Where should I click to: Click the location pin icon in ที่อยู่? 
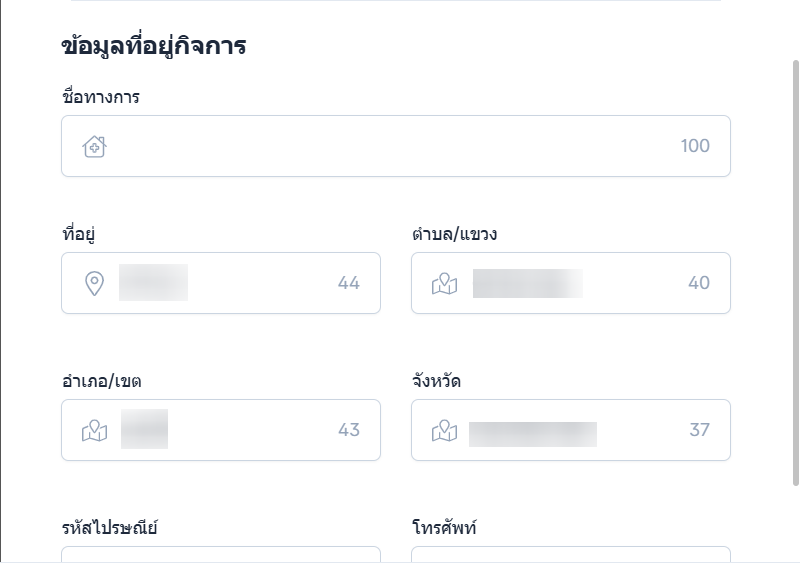point(94,284)
